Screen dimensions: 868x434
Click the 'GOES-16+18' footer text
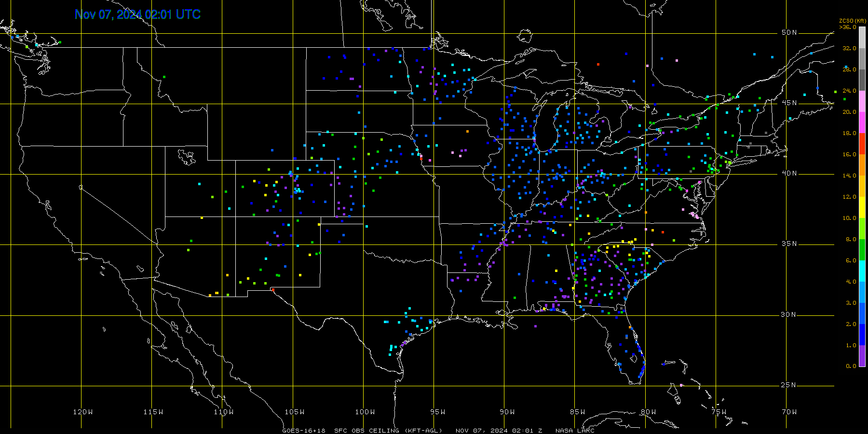[304, 431]
